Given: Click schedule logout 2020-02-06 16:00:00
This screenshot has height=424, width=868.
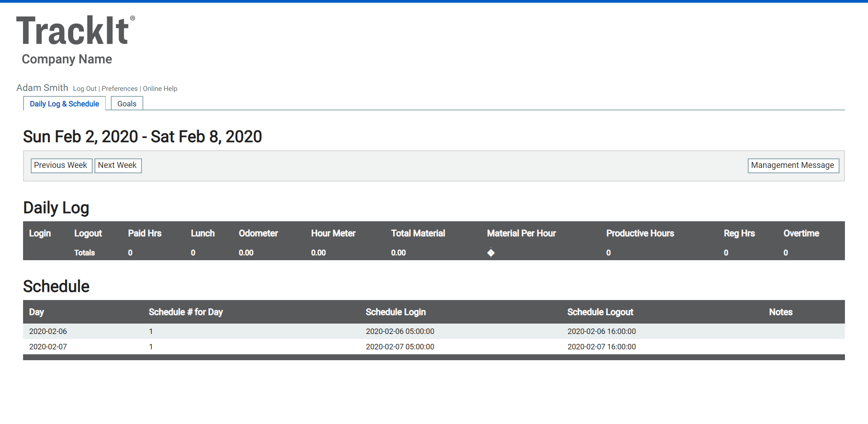Looking at the screenshot, I should pos(602,332).
